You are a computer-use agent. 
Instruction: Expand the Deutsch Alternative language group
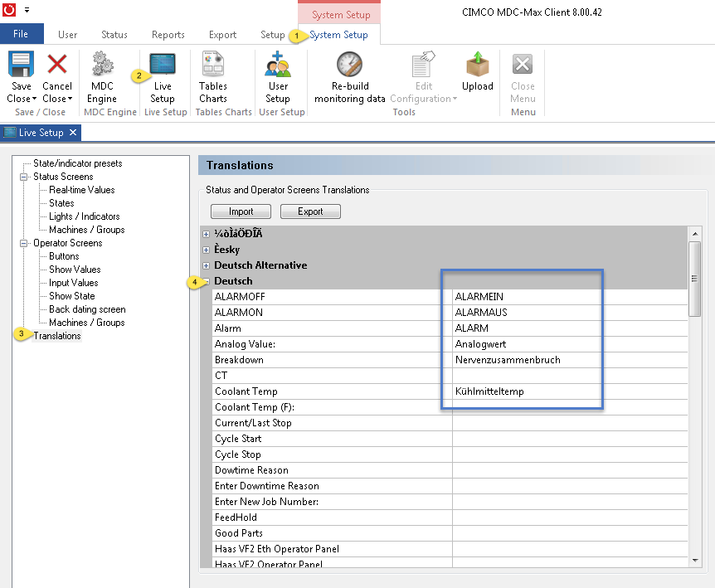pos(206,265)
